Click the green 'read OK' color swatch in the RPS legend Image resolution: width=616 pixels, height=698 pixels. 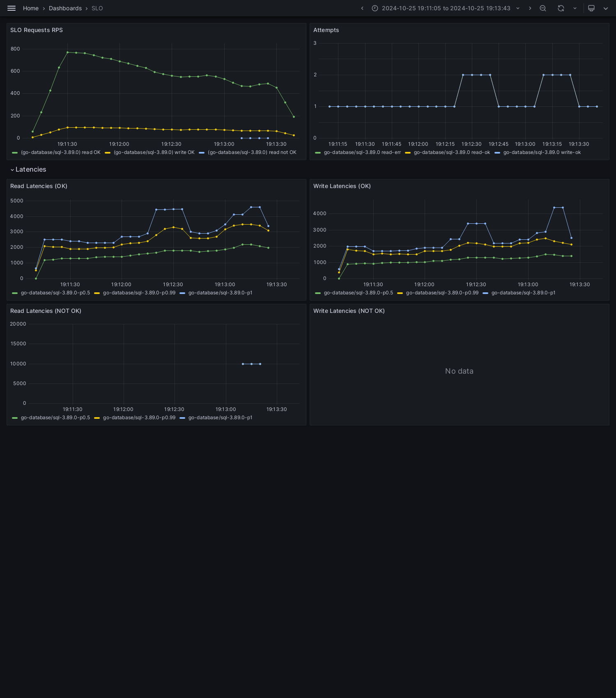(x=15, y=153)
